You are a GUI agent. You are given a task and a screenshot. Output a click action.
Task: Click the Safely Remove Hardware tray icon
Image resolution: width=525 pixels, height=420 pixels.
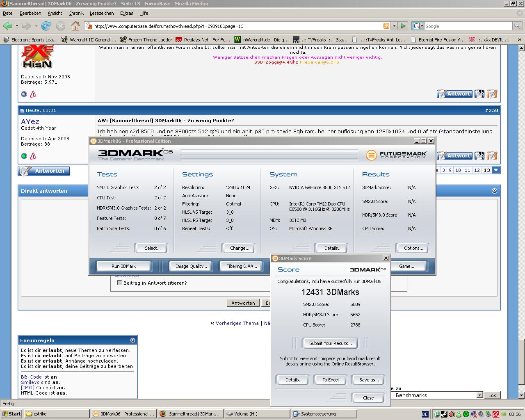pos(488,414)
